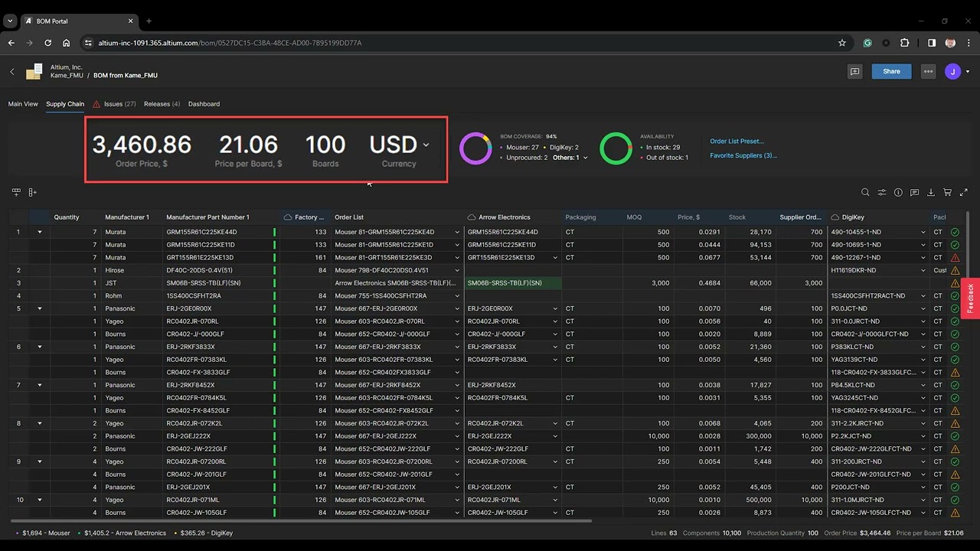
Task: Collapse row 6 ERJ-2RKF3833X group
Action: [40, 347]
